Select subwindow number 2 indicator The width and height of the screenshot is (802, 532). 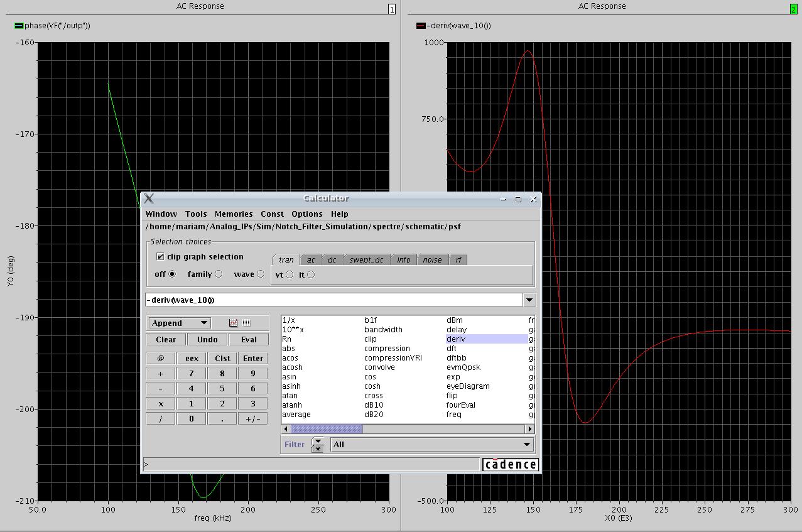[793, 9]
